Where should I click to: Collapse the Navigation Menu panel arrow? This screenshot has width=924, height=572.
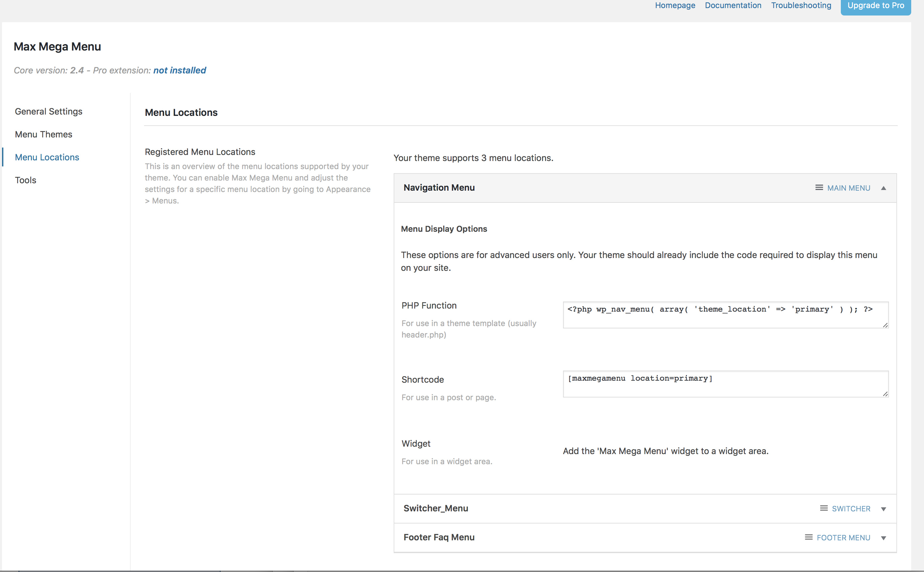(x=884, y=188)
